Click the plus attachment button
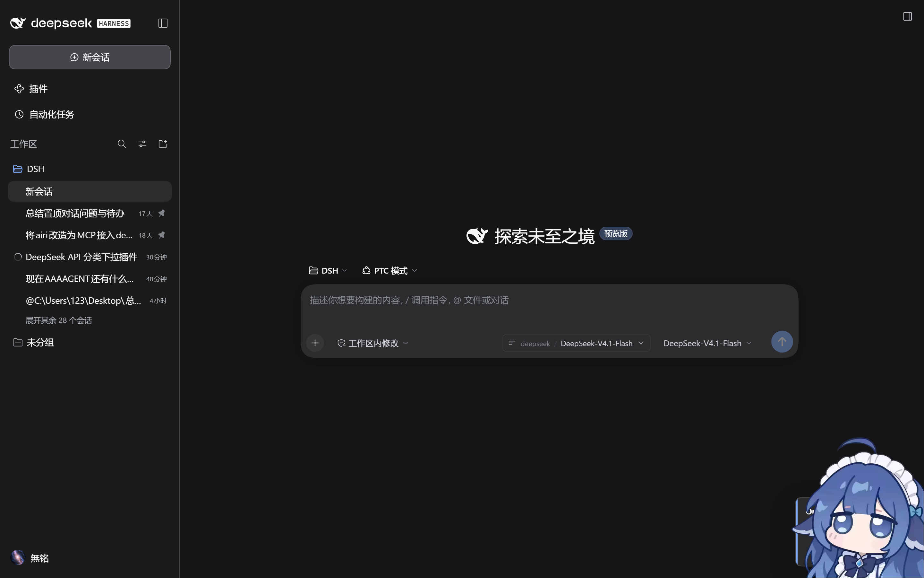 (315, 343)
